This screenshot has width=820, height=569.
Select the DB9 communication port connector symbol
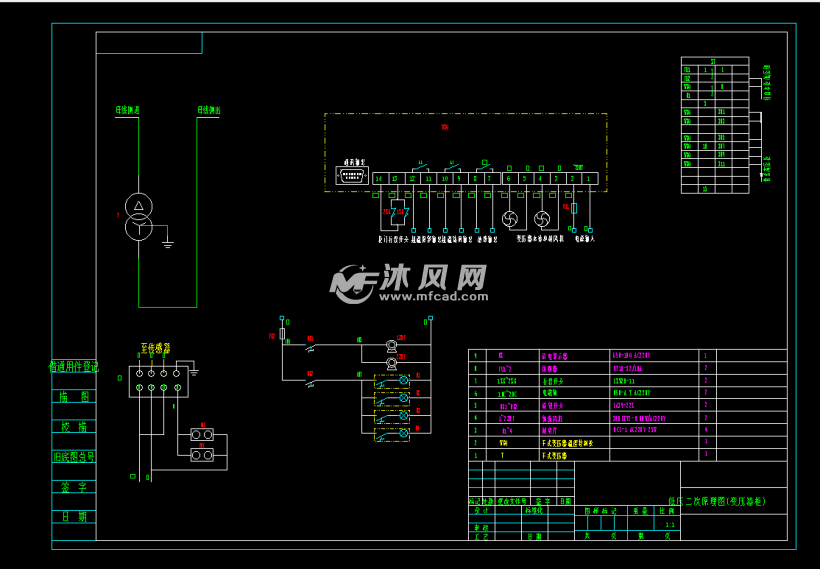[351, 176]
